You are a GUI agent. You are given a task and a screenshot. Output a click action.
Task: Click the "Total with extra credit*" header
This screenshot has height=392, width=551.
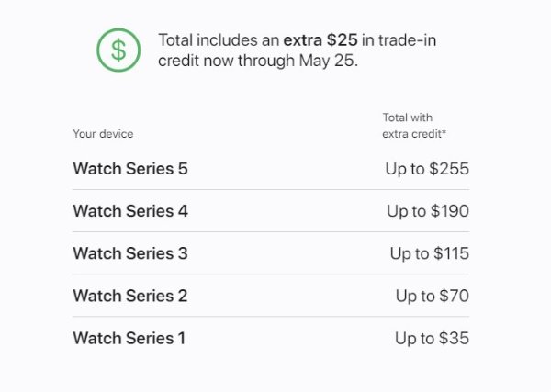coord(412,126)
